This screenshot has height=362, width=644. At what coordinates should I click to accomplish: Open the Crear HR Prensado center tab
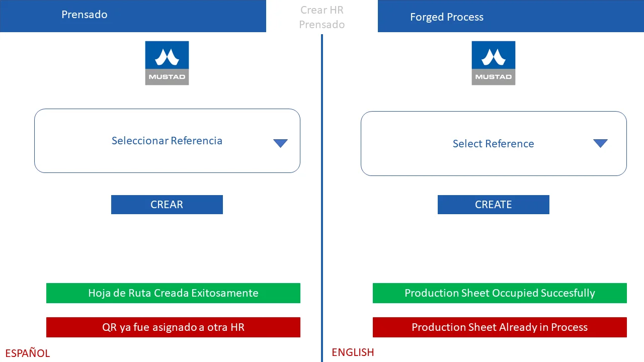322,17
